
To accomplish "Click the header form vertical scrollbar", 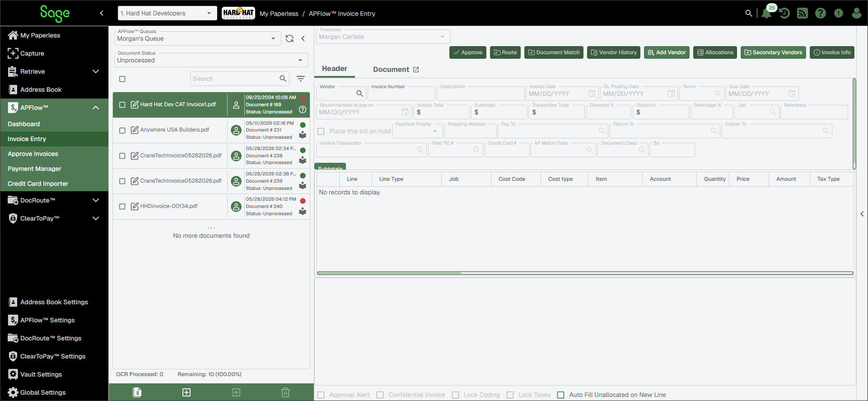I will [x=854, y=123].
